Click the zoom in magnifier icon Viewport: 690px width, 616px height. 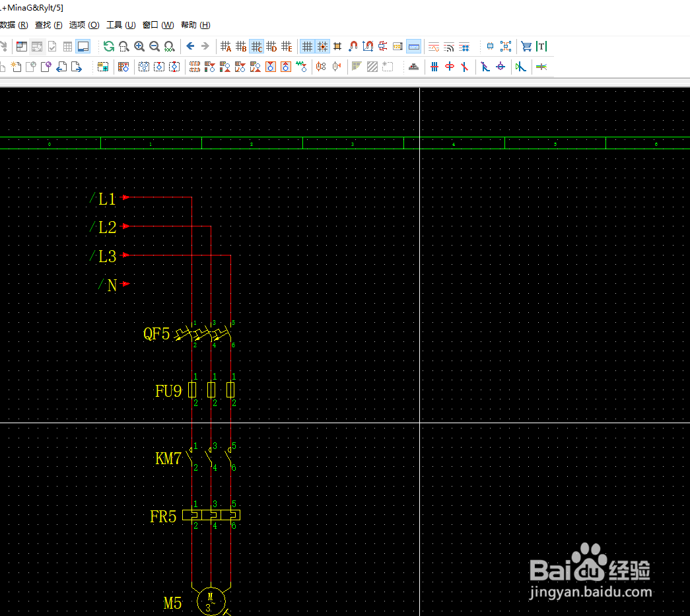point(139,46)
